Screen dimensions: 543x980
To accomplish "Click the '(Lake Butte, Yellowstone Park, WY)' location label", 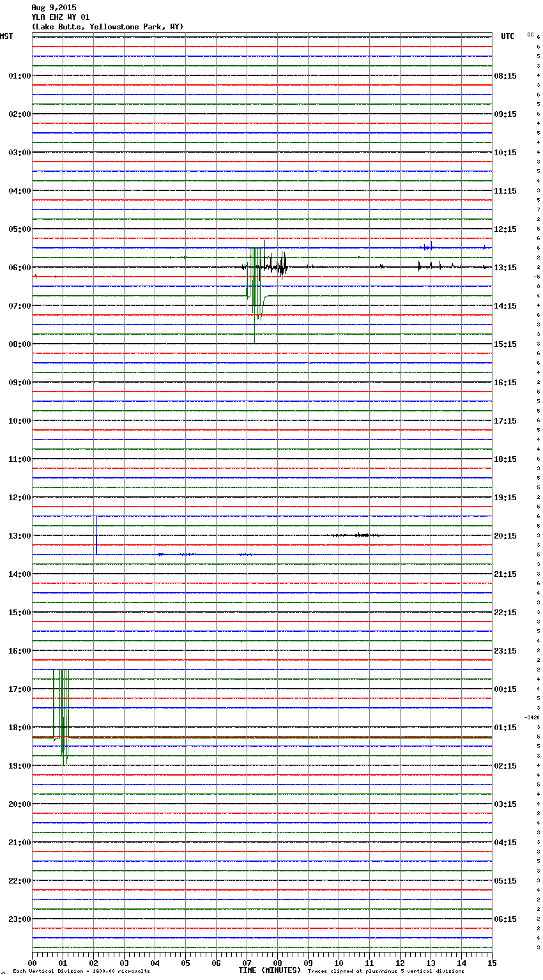I will (x=107, y=27).
